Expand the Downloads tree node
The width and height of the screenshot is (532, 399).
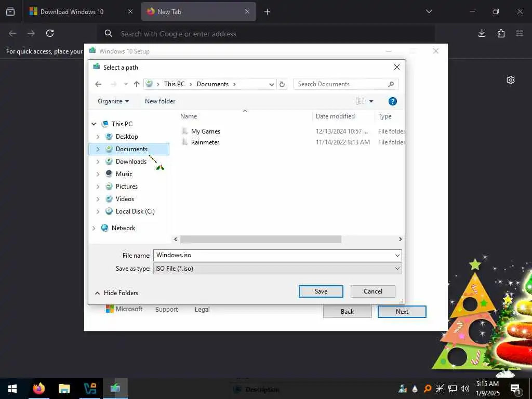[98, 162]
